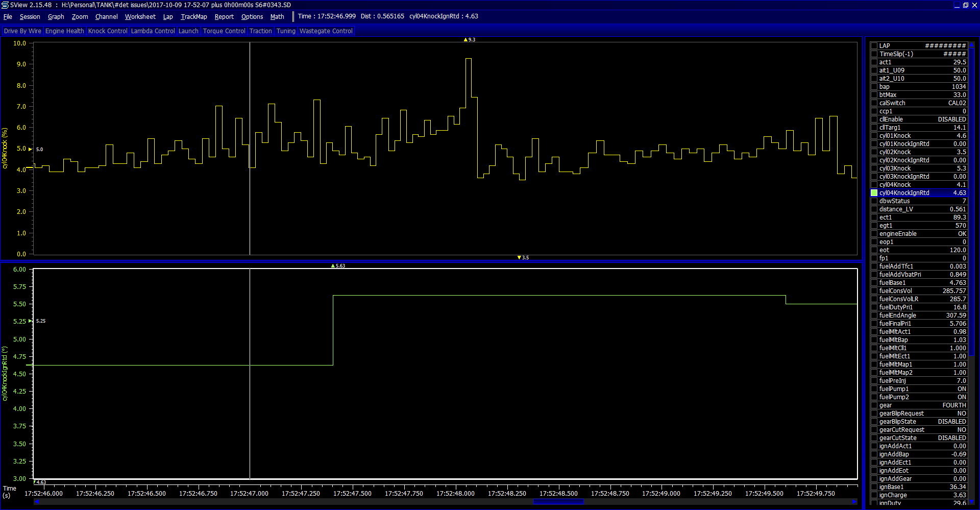The width and height of the screenshot is (980, 510).
Task: Select the calSwitch channel row
Action: pyautogui.click(x=918, y=103)
